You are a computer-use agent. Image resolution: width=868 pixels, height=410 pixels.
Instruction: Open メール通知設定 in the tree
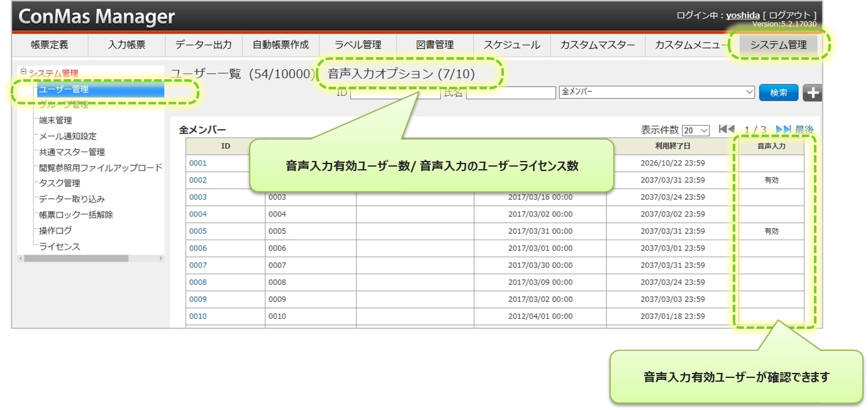coord(68,136)
